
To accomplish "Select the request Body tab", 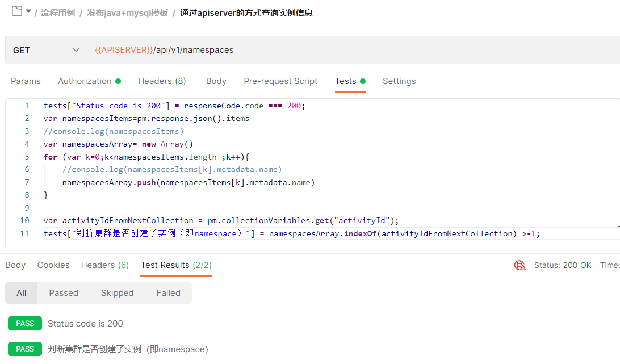I will coord(216,81).
